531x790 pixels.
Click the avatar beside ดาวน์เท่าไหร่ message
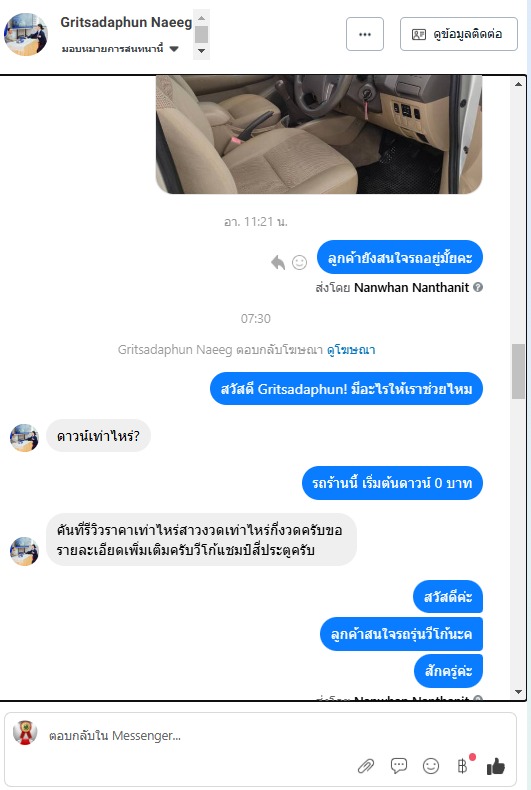(x=24, y=437)
